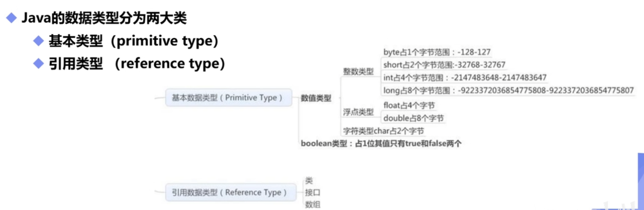Click the diamond bullet beside Java的数据类型分为两大类
Screen dimensions: 644x210
tap(12, 18)
